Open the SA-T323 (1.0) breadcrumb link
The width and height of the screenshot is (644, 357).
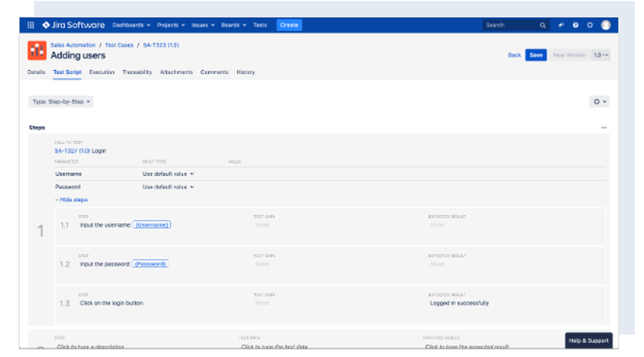pyautogui.click(x=161, y=45)
